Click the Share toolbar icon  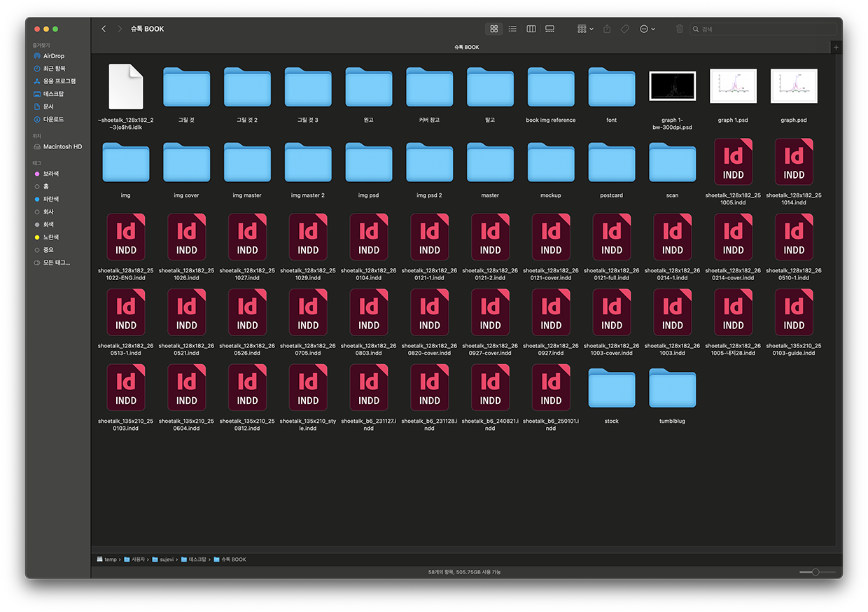click(x=607, y=29)
